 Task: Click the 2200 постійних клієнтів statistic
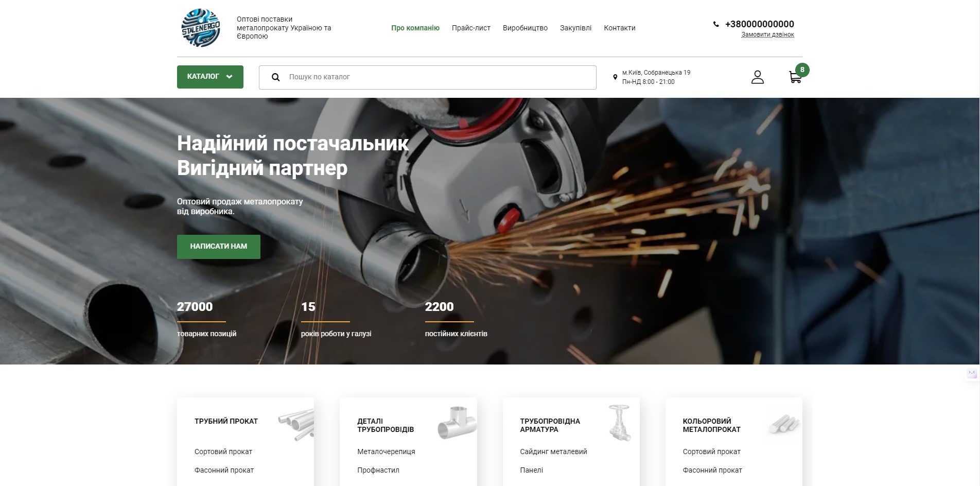point(456,319)
